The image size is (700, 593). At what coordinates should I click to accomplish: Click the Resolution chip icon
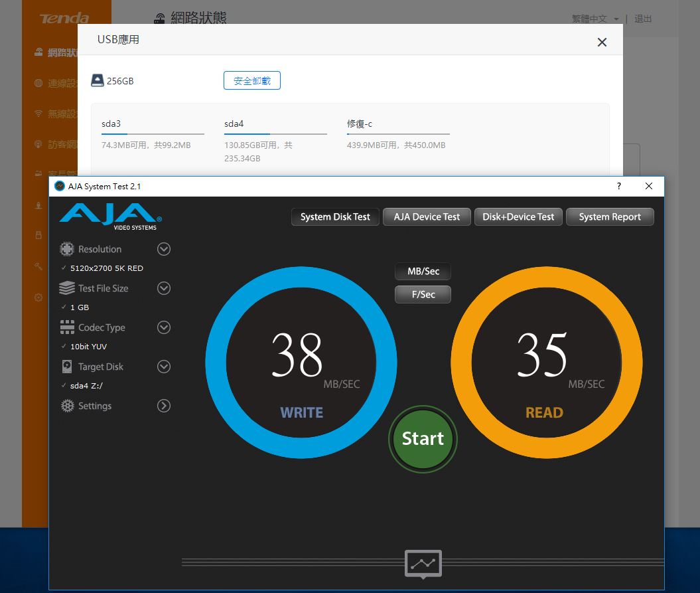(67, 249)
